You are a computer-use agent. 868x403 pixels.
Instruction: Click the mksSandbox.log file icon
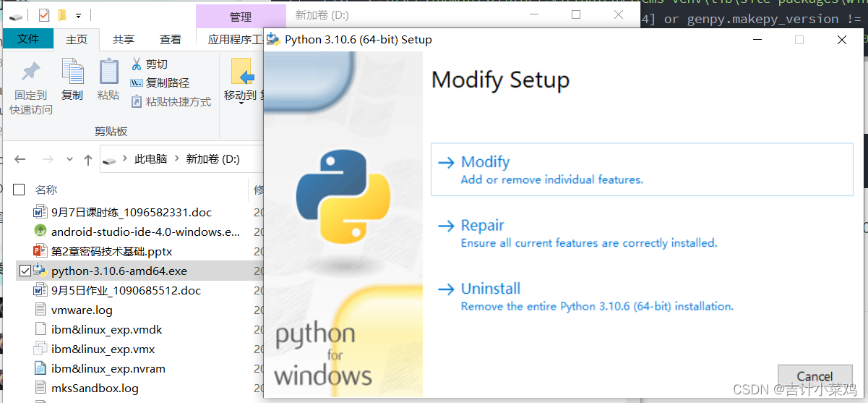click(x=40, y=388)
